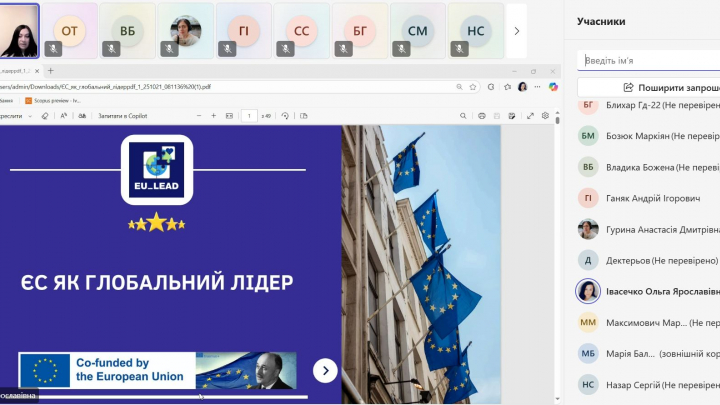Click the Co-funded by the European Union banner

pyautogui.click(x=158, y=370)
